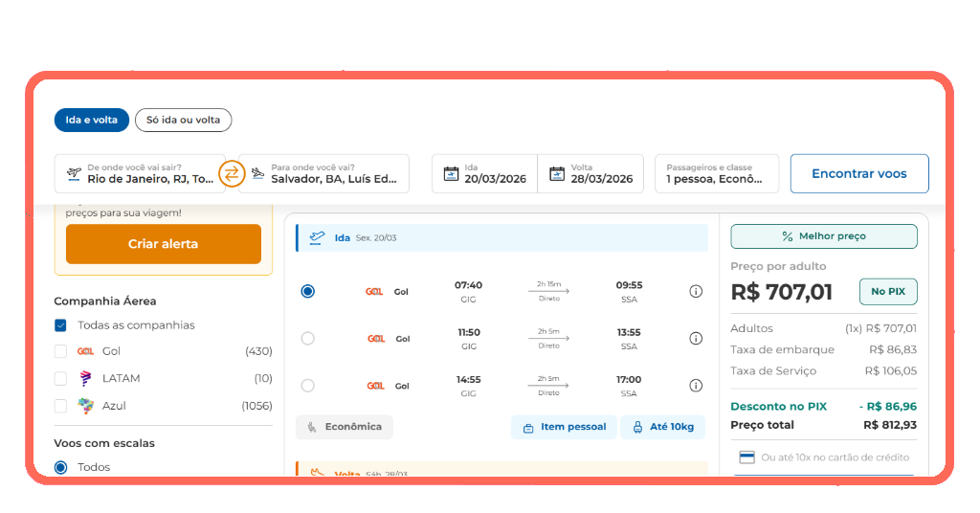980x513 pixels.
Task: Swap origin and destination with orange arrows icon
Action: (232, 173)
